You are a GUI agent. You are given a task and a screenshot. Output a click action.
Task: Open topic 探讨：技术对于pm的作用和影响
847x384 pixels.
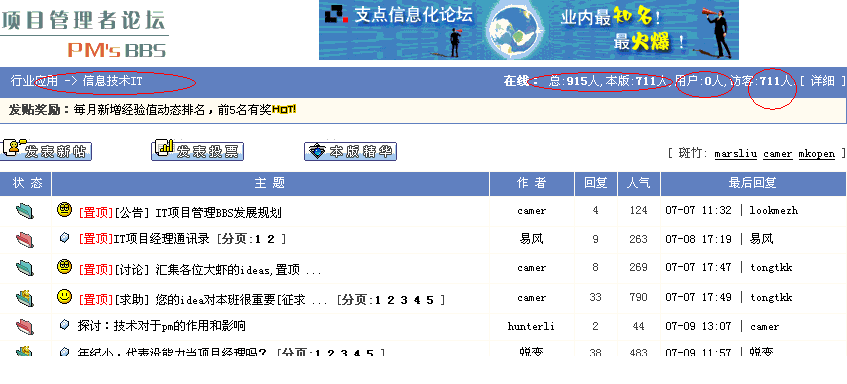pos(162,326)
